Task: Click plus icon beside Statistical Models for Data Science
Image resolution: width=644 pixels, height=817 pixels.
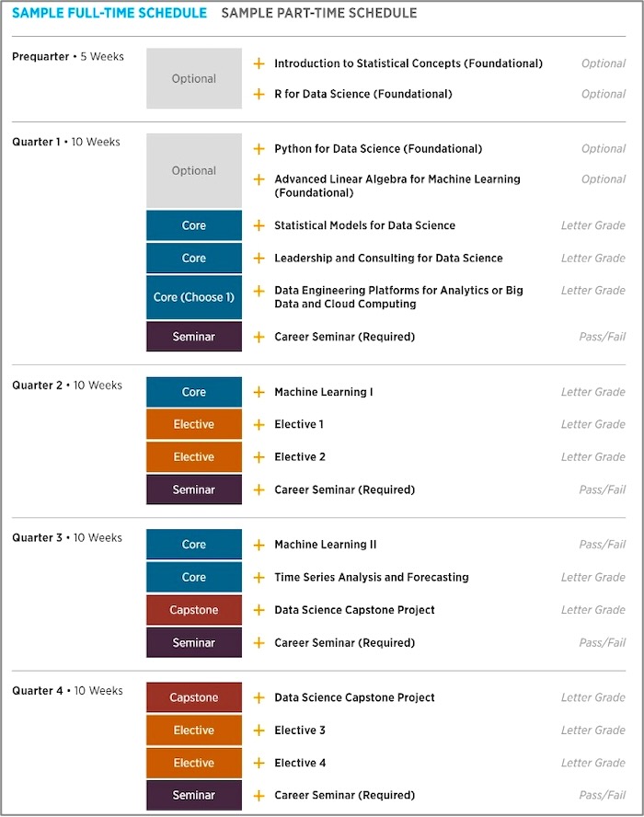Action: (x=259, y=225)
